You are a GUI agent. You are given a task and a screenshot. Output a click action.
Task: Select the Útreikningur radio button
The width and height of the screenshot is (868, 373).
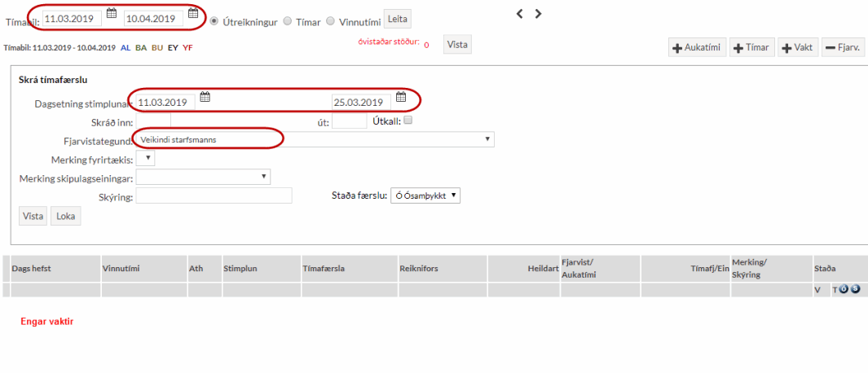214,20
